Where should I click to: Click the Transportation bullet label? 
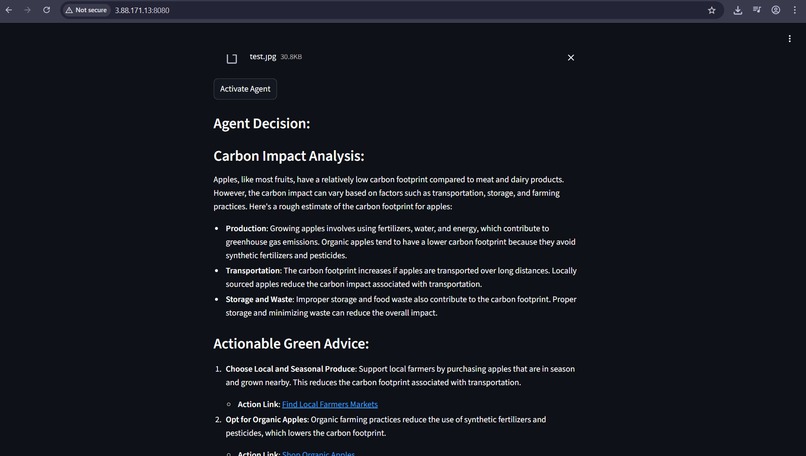click(253, 270)
